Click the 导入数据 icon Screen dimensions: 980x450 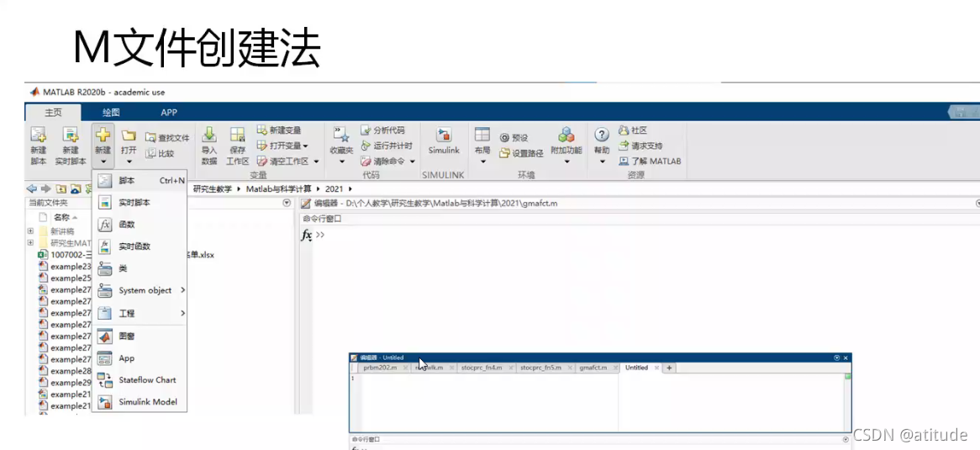pyautogui.click(x=209, y=135)
